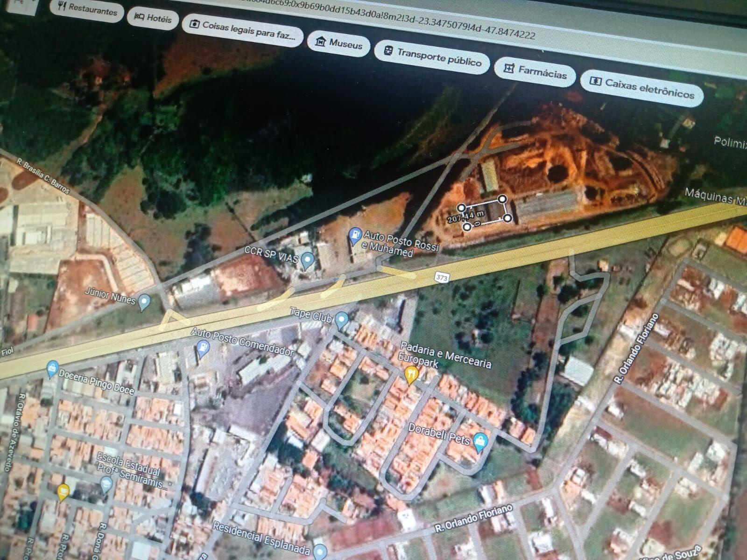
Task: Click the Dorabeli Pets shopping pin
Action: pos(480,442)
